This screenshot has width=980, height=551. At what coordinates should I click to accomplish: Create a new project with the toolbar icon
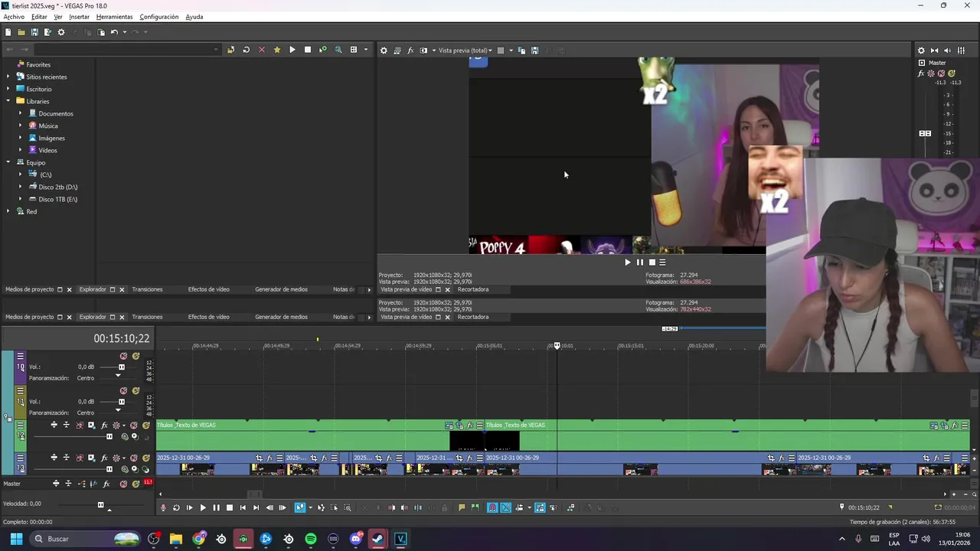tap(8, 32)
